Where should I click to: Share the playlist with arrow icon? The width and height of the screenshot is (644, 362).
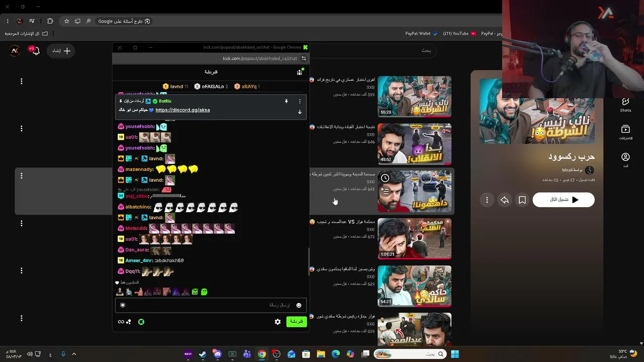pyautogui.click(x=505, y=200)
